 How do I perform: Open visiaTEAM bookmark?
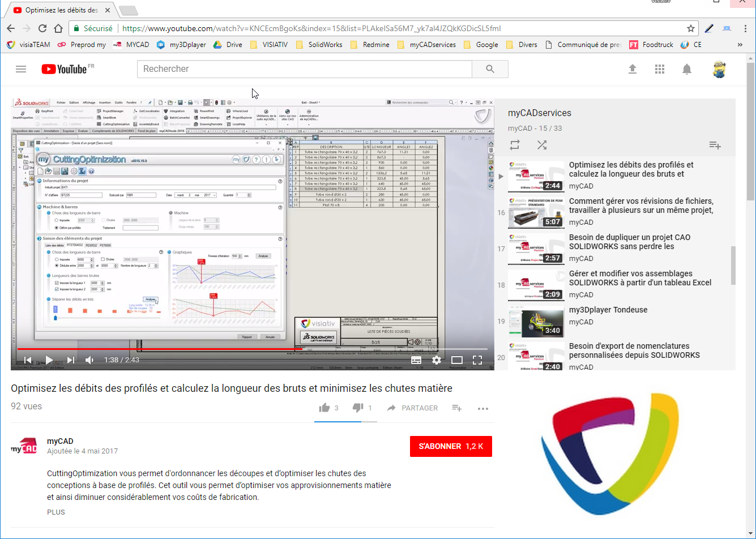pos(27,44)
